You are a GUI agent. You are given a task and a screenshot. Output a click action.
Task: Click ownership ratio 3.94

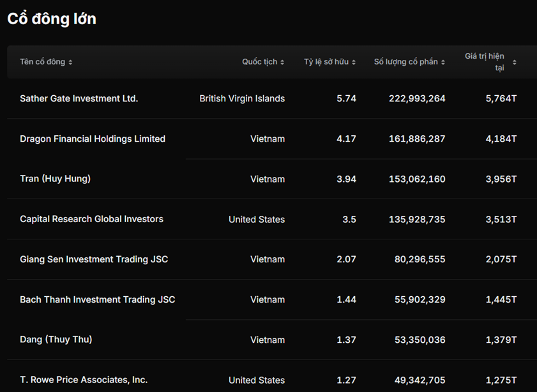pyautogui.click(x=346, y=179)
